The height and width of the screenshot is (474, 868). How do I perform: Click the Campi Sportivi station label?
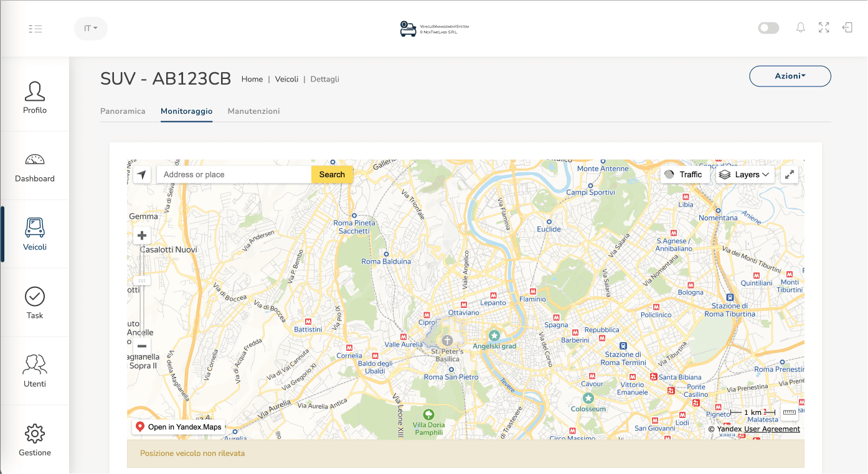click(590, 193)
